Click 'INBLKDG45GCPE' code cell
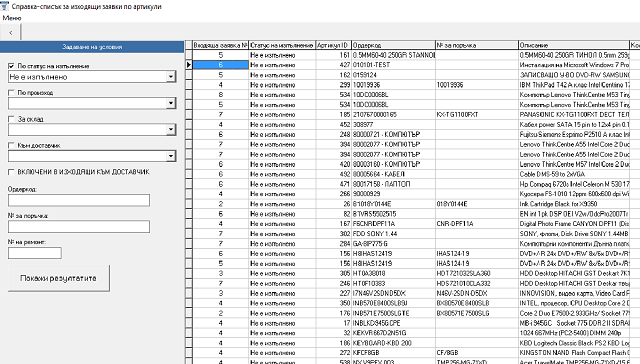The height and width of the screenshot is (364, 640). pos(393,323)
